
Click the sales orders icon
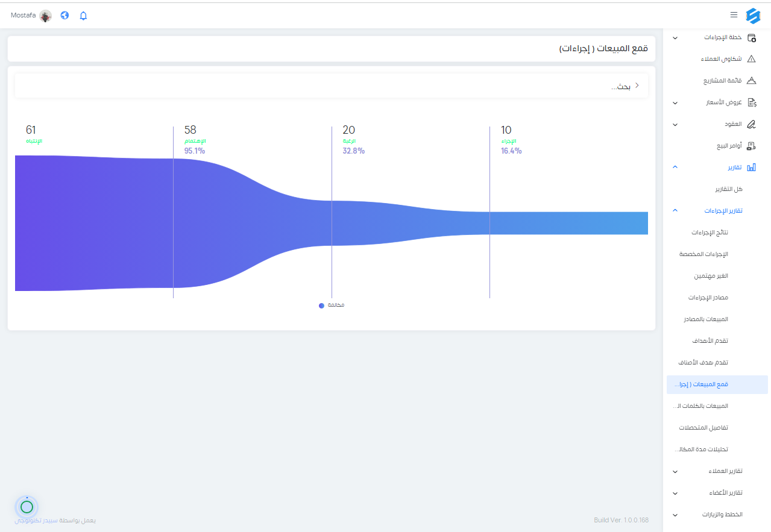pyautogui.click(x=751, y=146)
